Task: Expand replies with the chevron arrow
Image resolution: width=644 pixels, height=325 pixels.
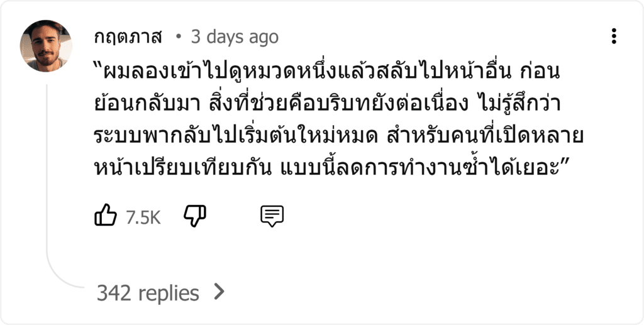Action: tap(219, 292)
